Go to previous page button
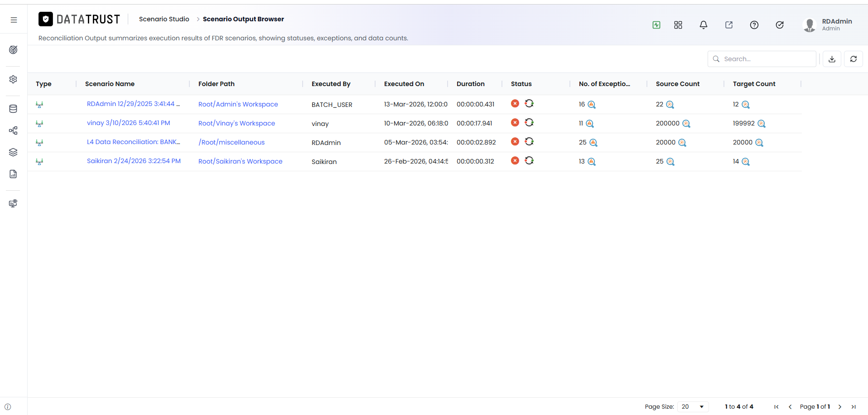The image size is (868, 415). pyautogui.click(x=790, y=407)
